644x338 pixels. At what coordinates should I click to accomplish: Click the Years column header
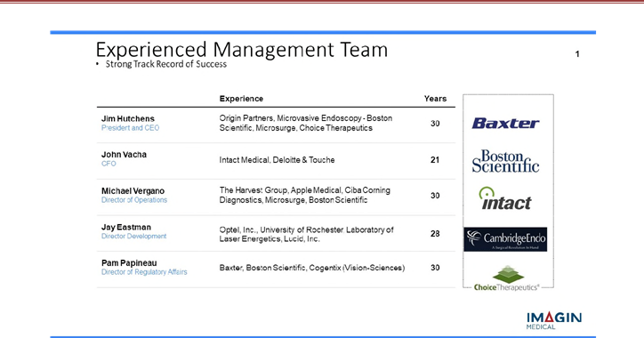pyautogui.click(x=435, y=99)
